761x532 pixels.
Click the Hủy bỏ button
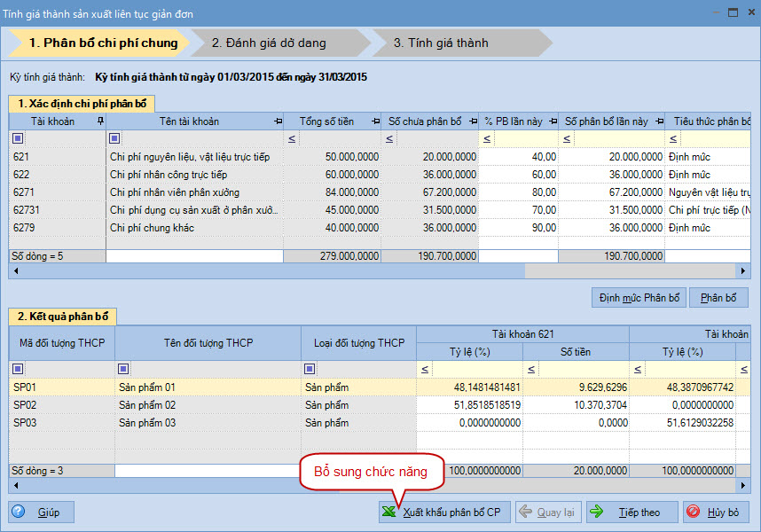point(716,512)
